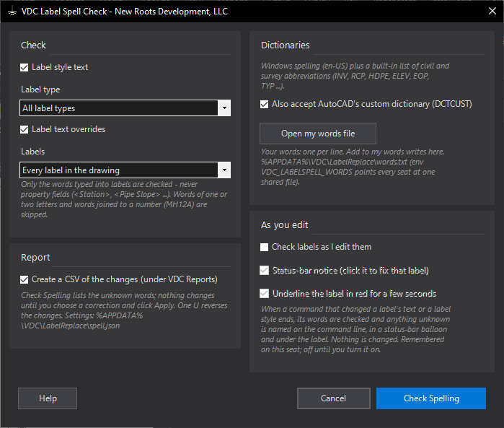Close the VDC Label Spell Check dialog
Screen dimensions: 504x428
[492, 12]
